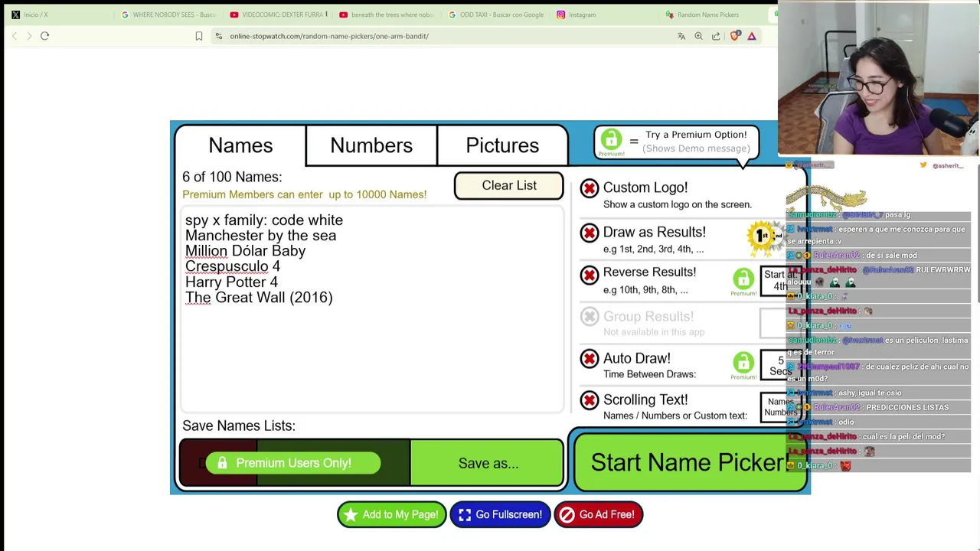Toggle the Reverse Results option

(590, 274)
